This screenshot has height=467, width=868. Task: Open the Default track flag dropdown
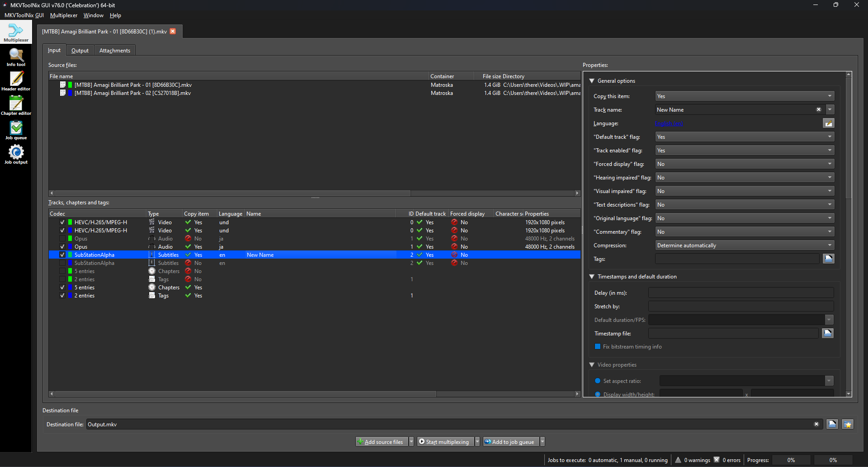coord(745,137)
